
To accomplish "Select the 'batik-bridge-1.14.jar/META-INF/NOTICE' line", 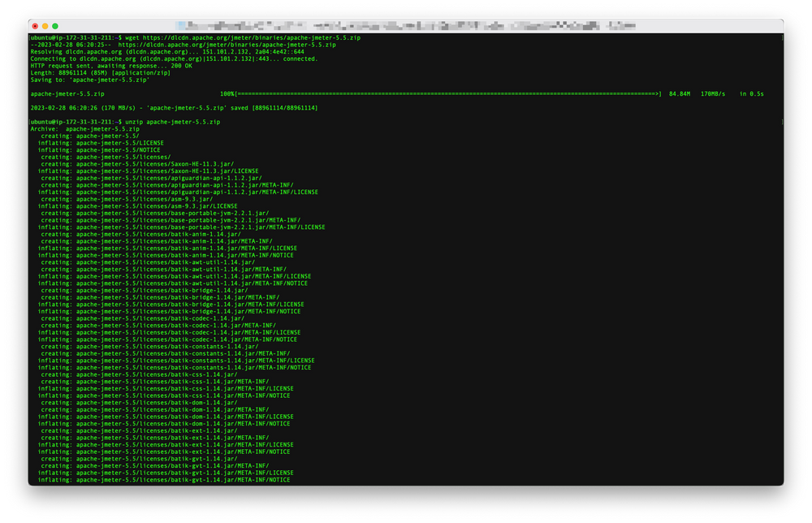I will [169, 312].
